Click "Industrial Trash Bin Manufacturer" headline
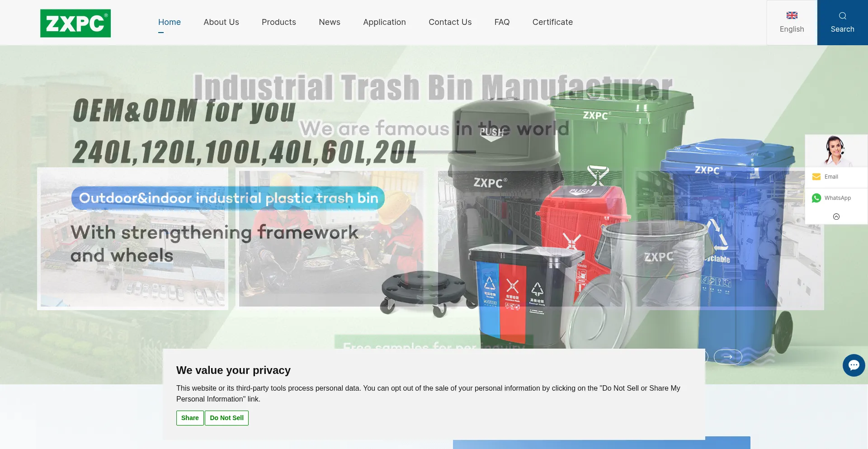Viewport: 868px width, 449px height. click(x=433, y=87)
